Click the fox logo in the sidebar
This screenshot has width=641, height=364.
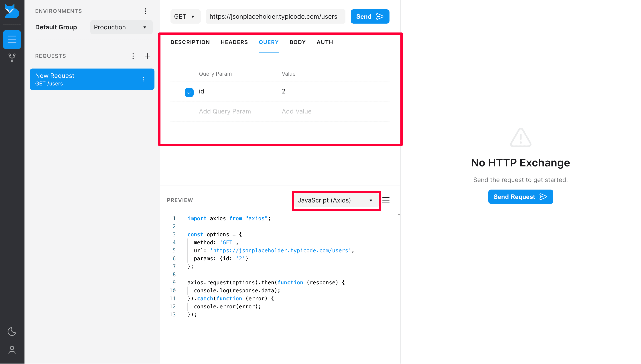tap(12, 11)
